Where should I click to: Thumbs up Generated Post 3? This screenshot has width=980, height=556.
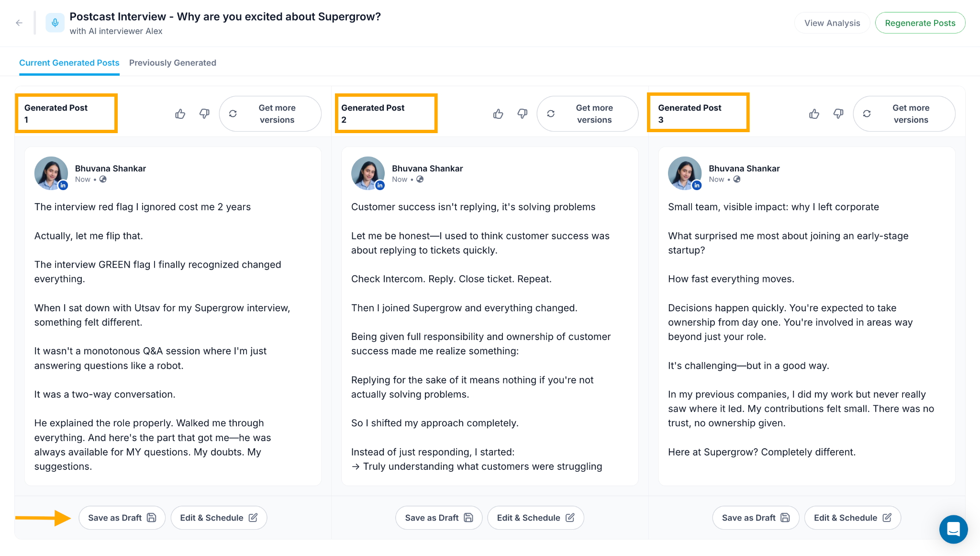(814, 114)
